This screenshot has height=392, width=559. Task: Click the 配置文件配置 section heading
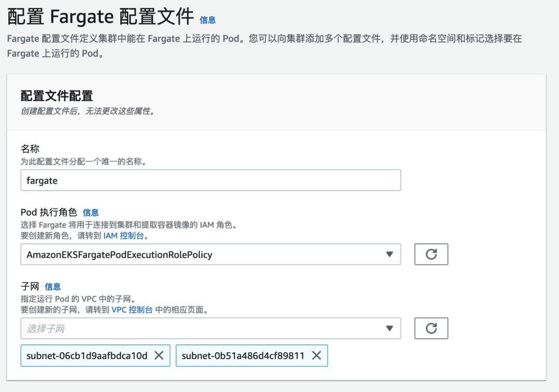click(57, 96)
